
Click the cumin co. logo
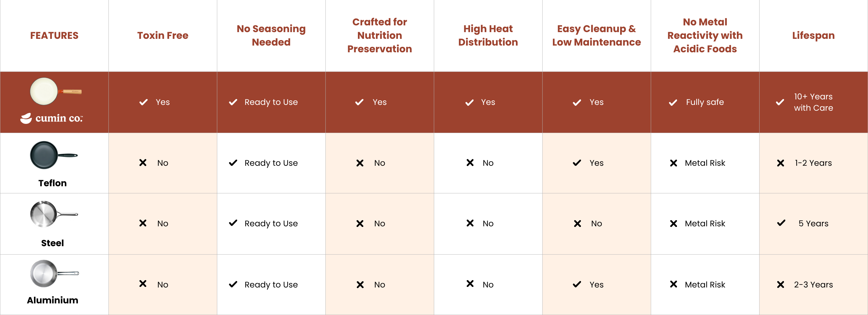(52, 118)
